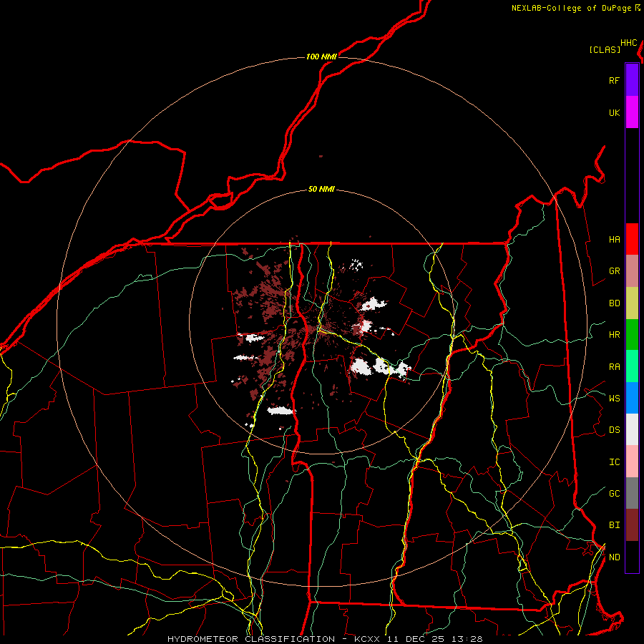Screen dimensions: 644x644
Task: Click the BD legend label
Action: coord(614,303)
